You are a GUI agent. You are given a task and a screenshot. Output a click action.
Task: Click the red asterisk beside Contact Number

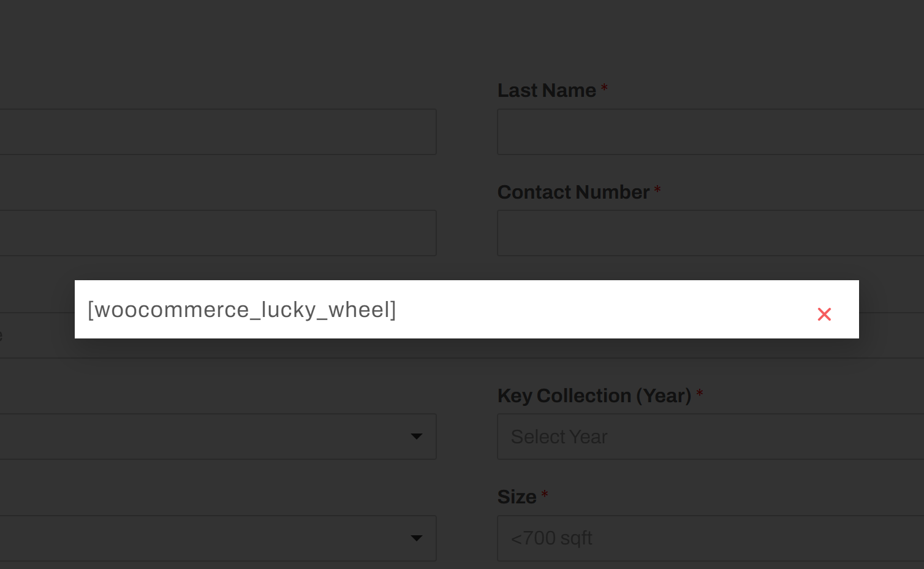657,189
